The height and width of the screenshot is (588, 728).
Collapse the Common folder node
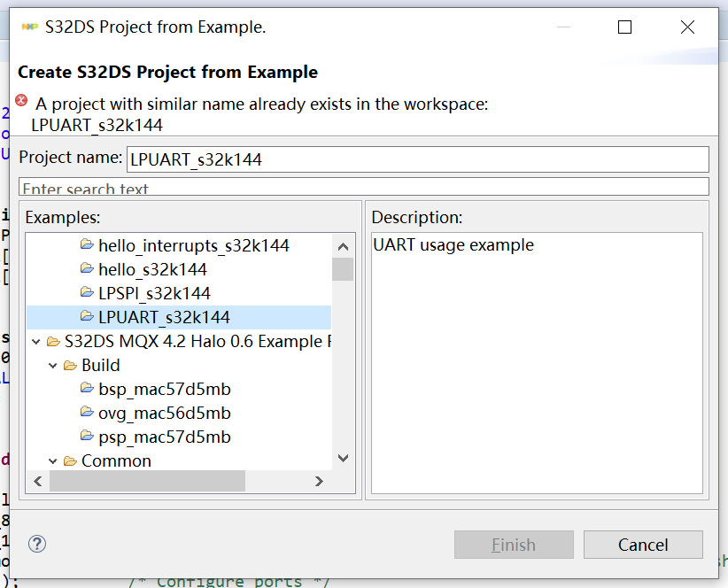52,461
